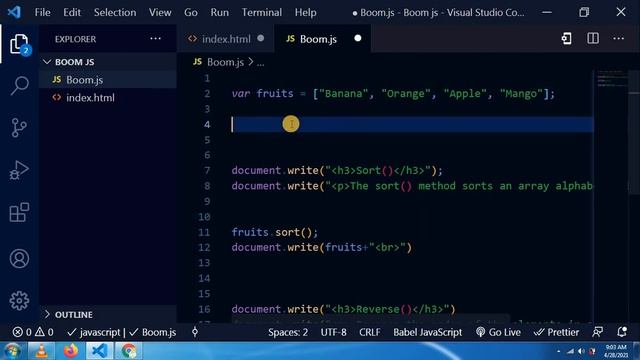Open the File menu
This screenshot has height=360, width=640.
pos(42,12)
